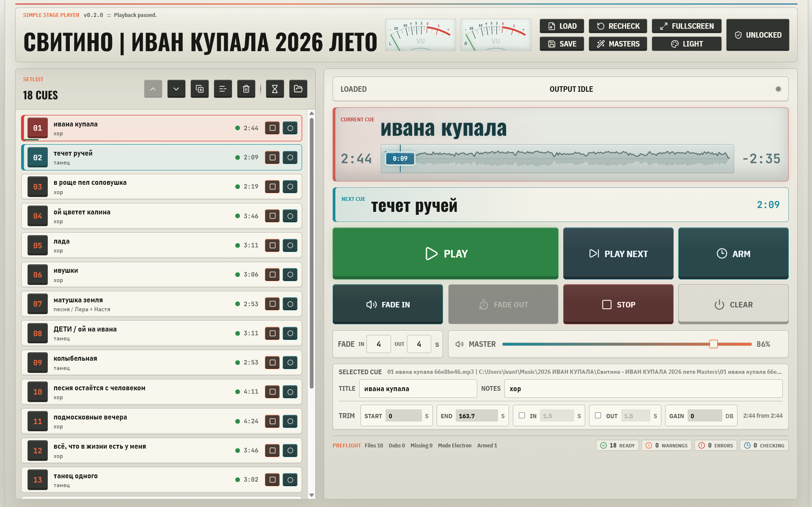Click the SAVE button
Viewport: 812px width, 507px height.
click(562, 44)
